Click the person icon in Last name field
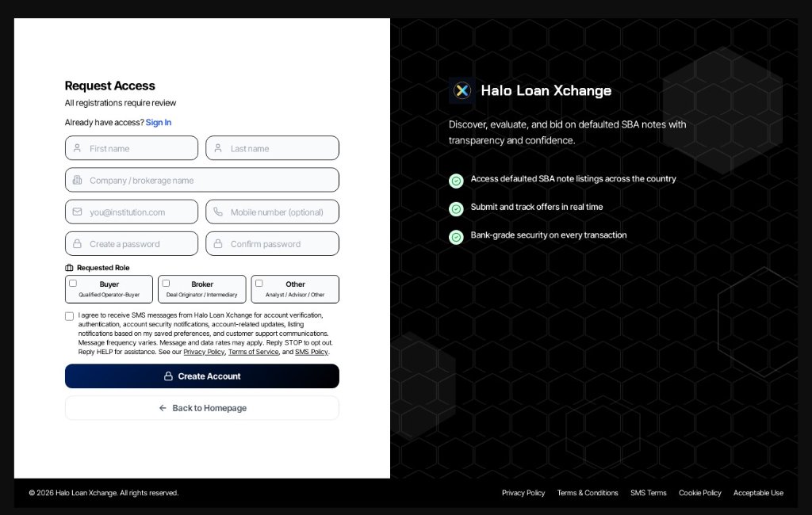Screen dimensions: 812x515 click(218, 148)
